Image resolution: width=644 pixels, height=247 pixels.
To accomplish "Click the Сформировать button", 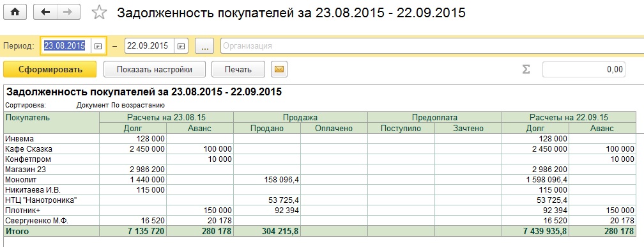I will click(50, 69).
